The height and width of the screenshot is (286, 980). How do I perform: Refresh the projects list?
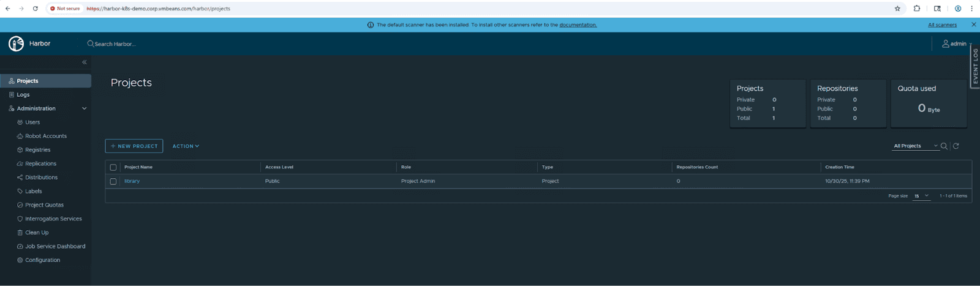pos(956,146)
